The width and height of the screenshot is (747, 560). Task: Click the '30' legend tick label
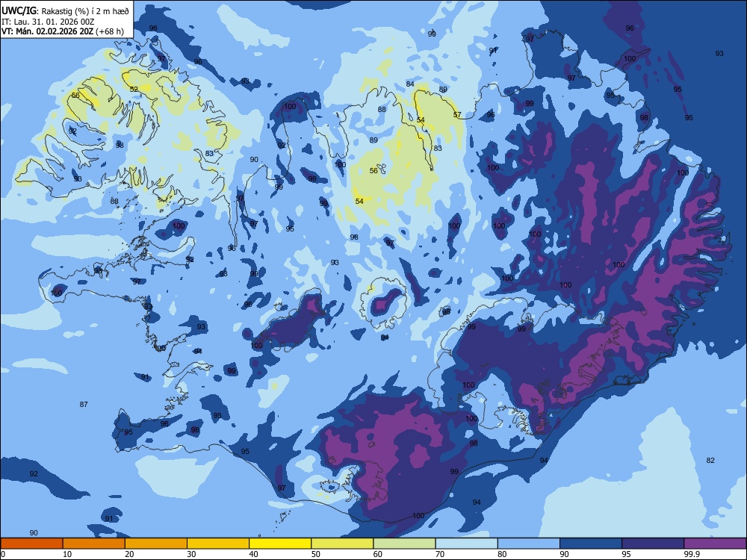(191, 554)
